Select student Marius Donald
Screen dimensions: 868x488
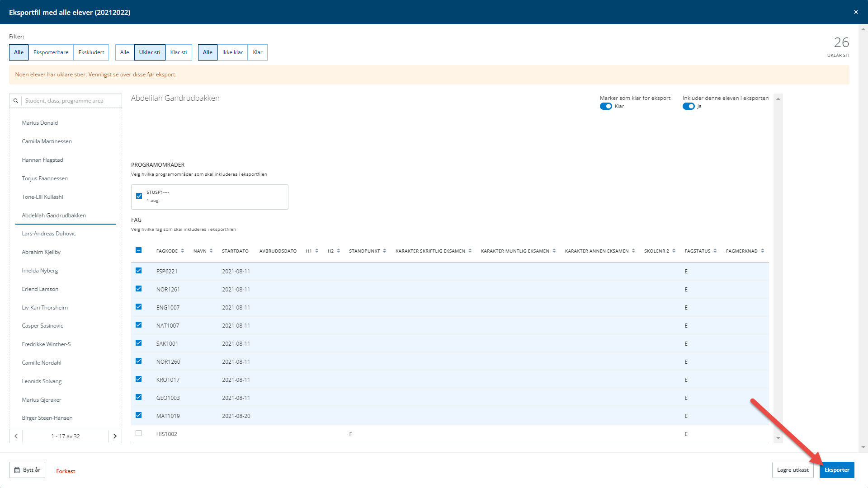pyautogui.click(x=40, y=123)
